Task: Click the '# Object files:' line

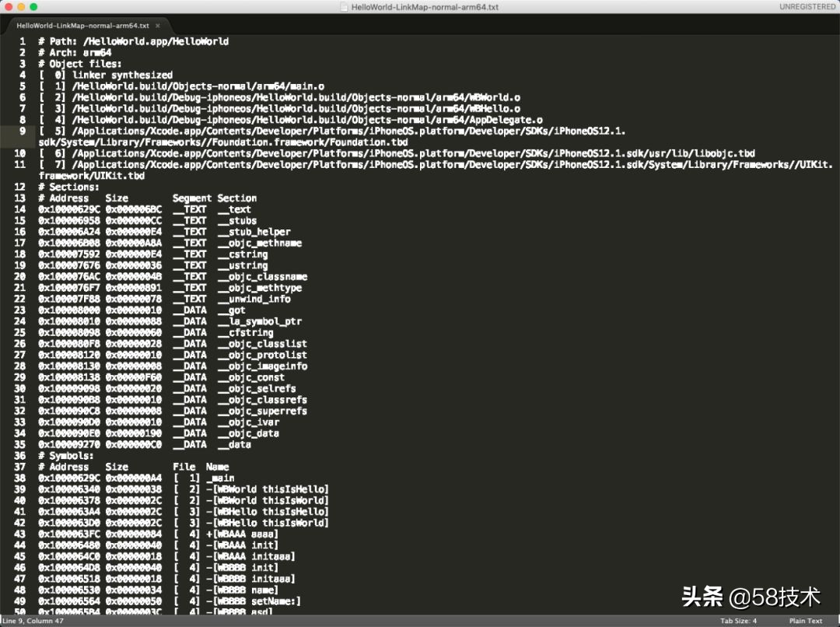Action: coord(80,64)
